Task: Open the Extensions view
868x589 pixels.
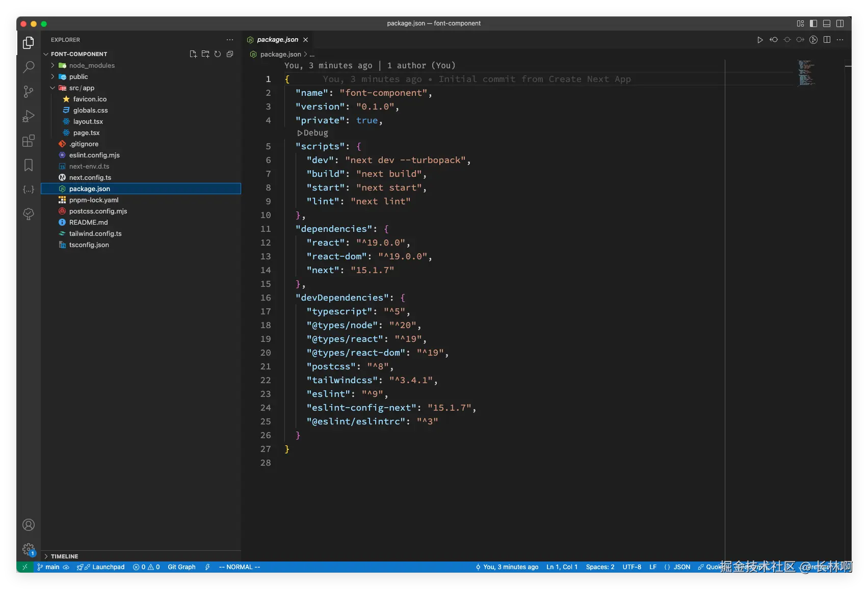Action: coord(29,141)
